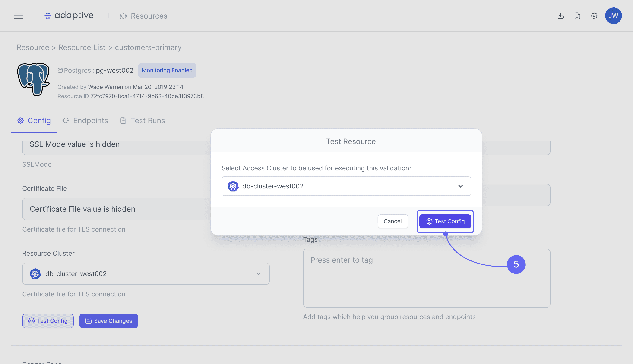
Task: Click the Monitoring Enabled badge
Action: [167, 70]
